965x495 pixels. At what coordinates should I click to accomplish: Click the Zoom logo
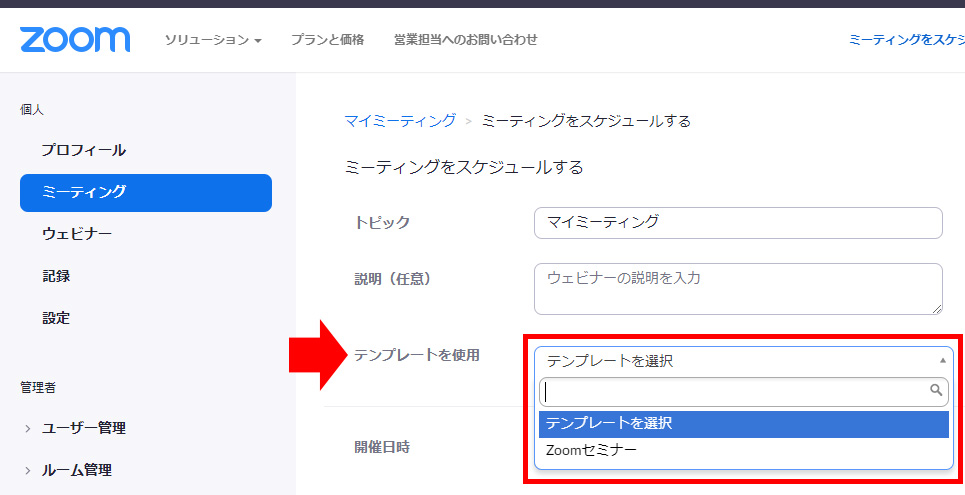pos(75,39)
